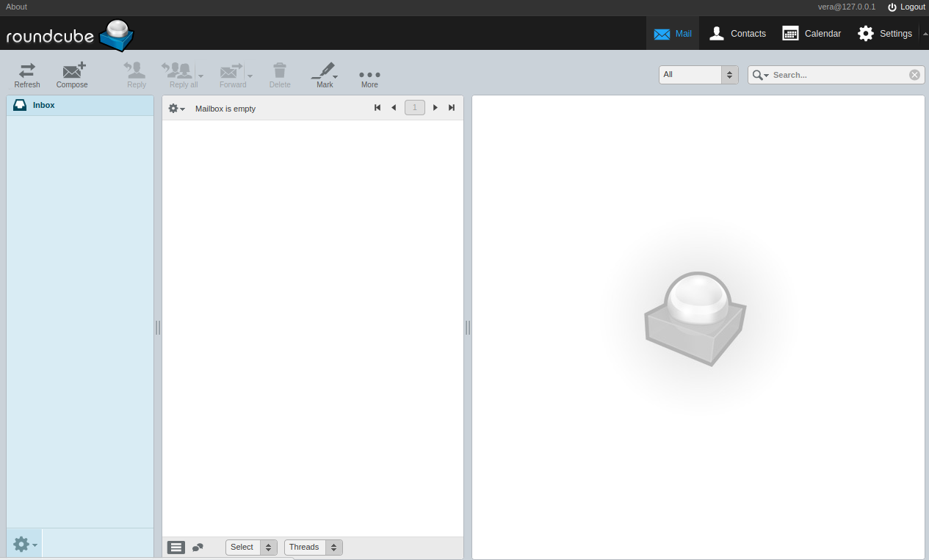This screenshot has width=929, height=560.
Task: Focus the Search input field
Action: coord(839,75)
